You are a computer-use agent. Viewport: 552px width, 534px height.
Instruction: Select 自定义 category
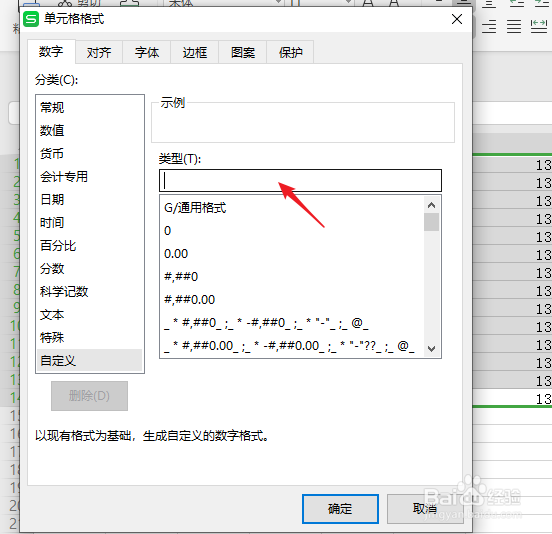pyautogui.click(x=89, y=360)
